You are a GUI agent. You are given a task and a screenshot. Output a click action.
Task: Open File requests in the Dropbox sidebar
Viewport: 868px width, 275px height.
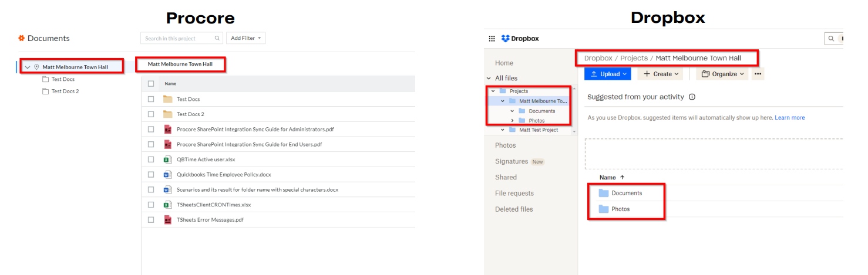click(514, 193)
